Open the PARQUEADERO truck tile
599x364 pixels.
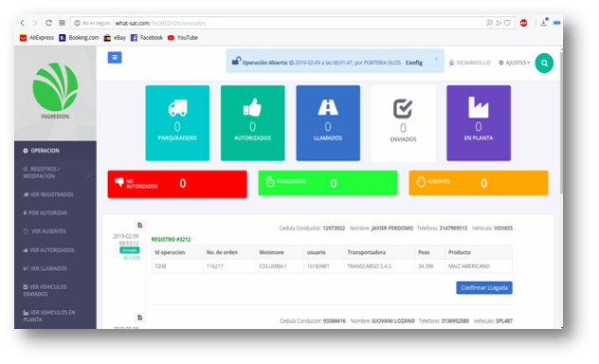click(177, 123)
